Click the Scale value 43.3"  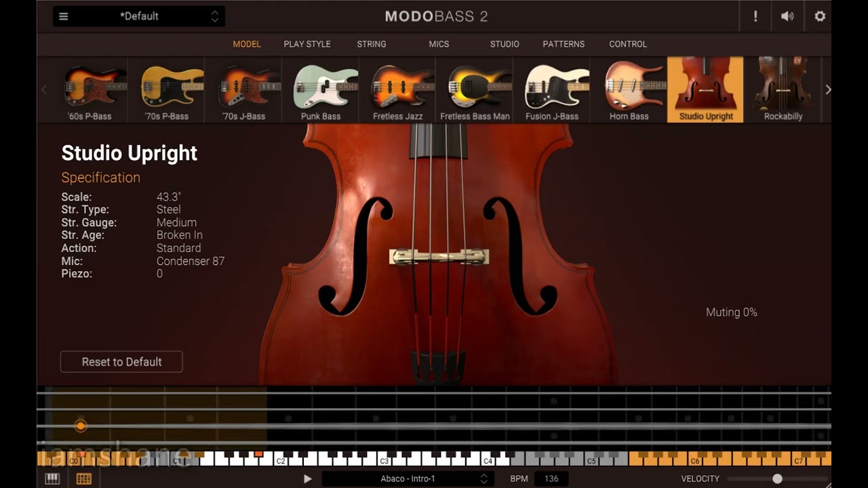tap(169, 197)
